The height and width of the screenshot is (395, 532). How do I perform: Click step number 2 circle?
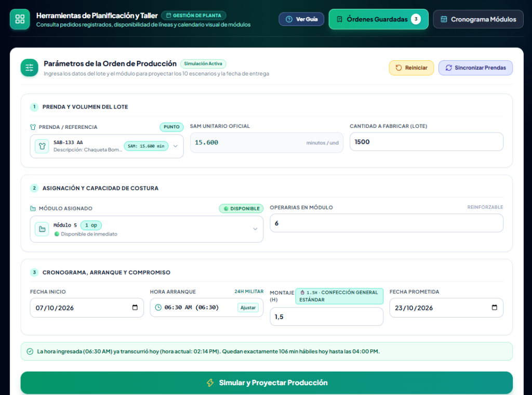34,188
